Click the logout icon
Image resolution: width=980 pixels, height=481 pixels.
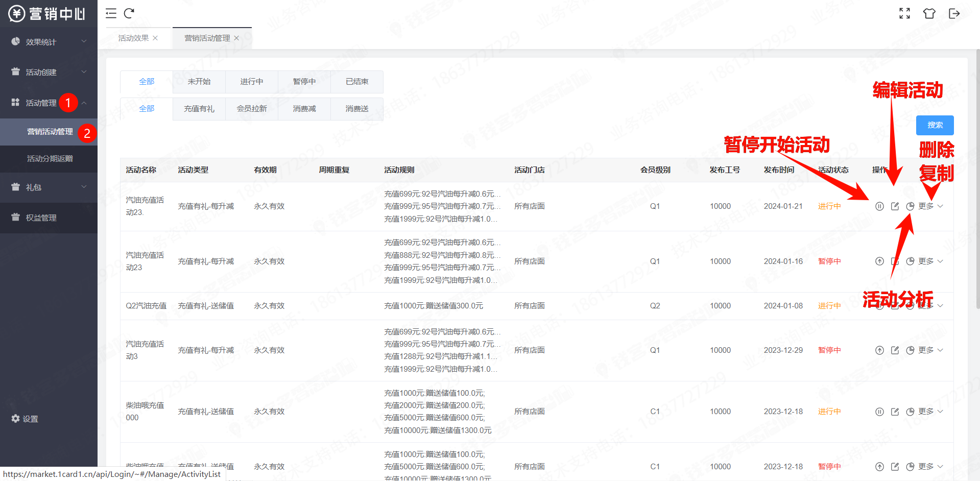tap(954, 13)
